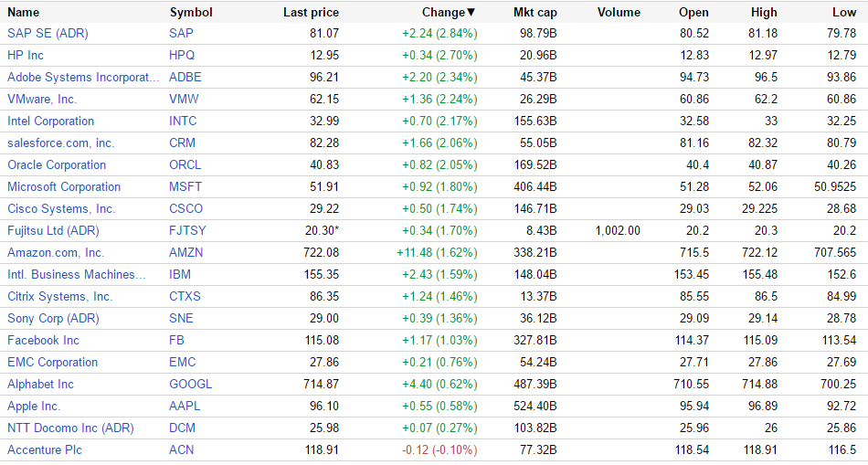868x465 pixels.
Task: Open the IBM ticker link
Action: (179, 274)
